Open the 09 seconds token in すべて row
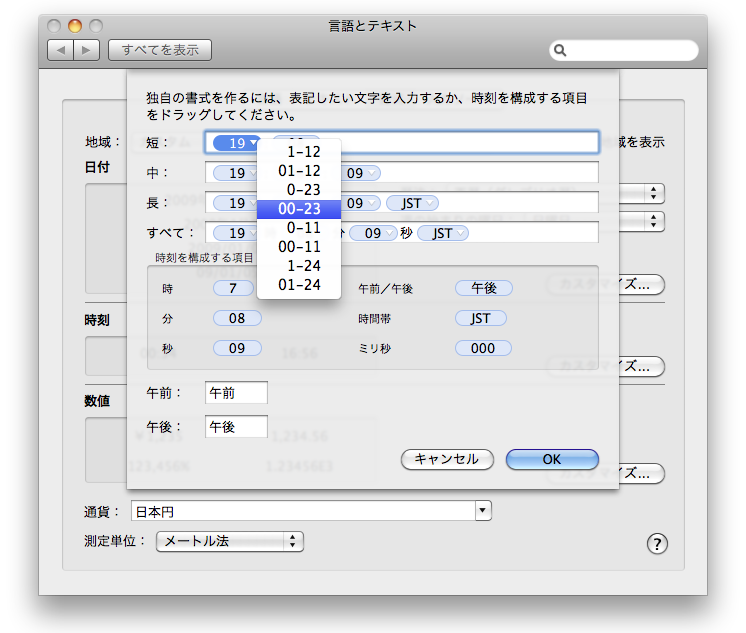The image size is (746, 633). tap(373, 233)
